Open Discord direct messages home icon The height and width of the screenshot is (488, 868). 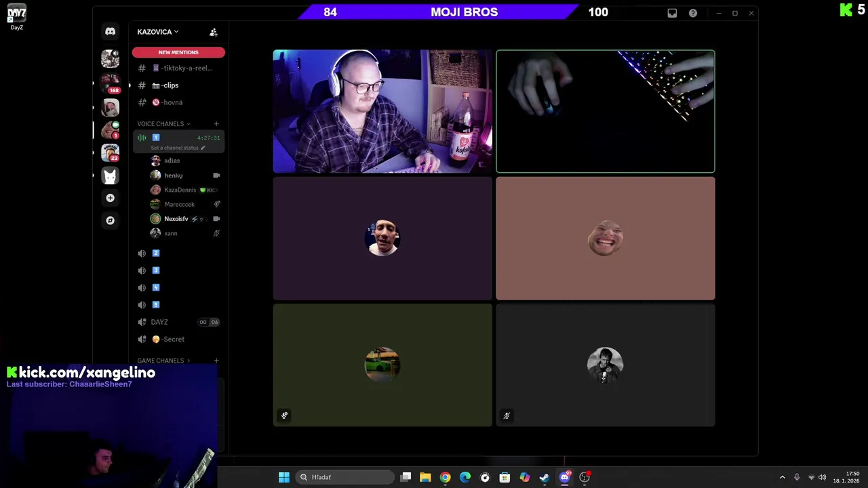pos(110,31)
